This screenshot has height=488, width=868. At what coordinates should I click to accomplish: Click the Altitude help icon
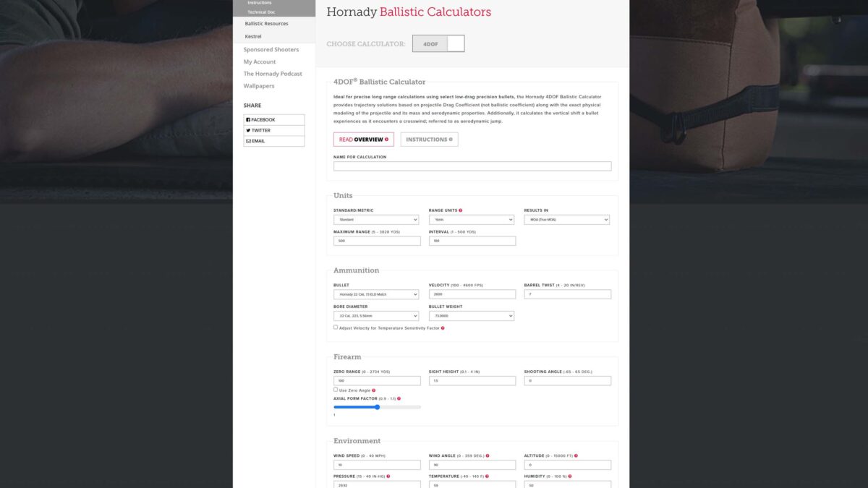576,456
